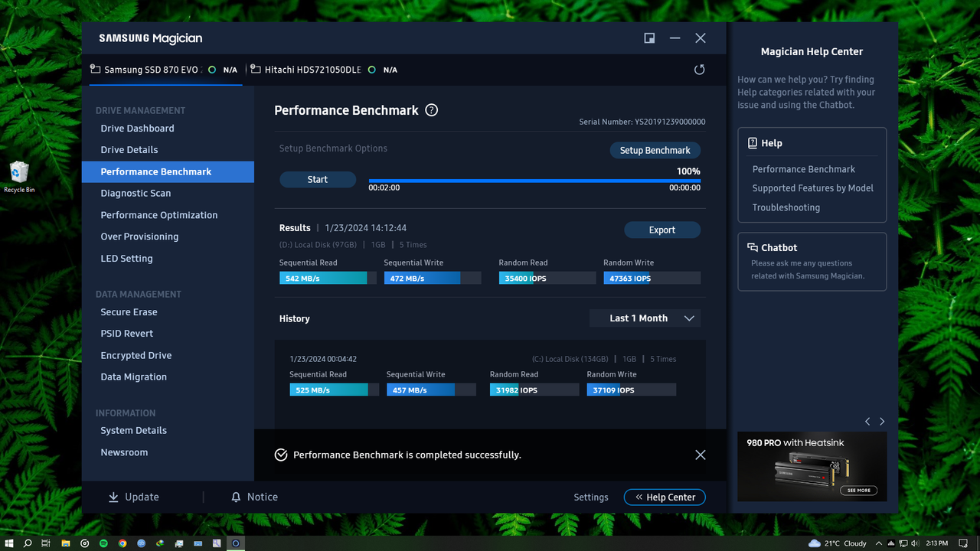Viewport: 980px width, 551px height.
Task: Click the Help Center button
Action: pos(665,497)
